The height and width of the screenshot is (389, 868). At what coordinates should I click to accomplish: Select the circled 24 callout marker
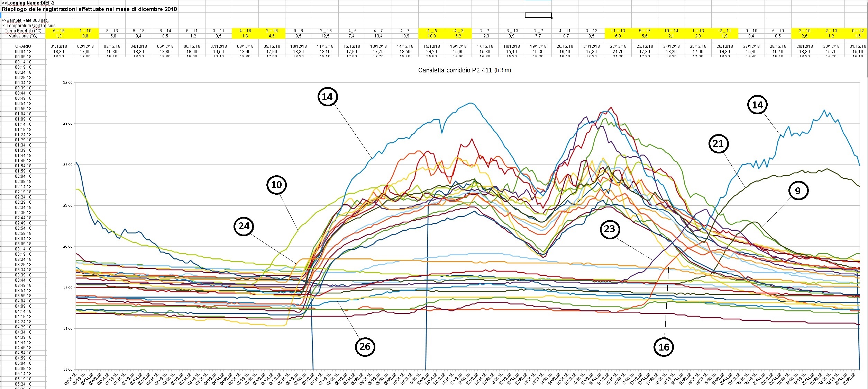pos(244,226)
